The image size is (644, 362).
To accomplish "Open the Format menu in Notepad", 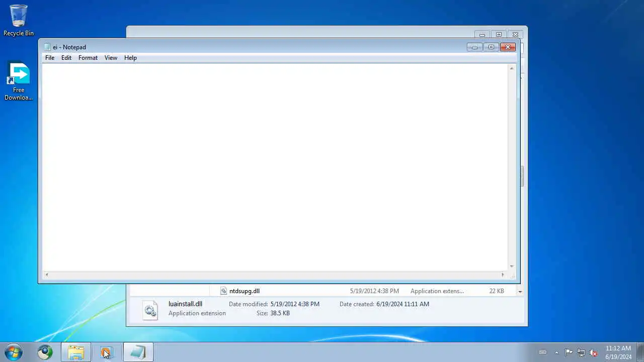I will click(x=88, y=58).
